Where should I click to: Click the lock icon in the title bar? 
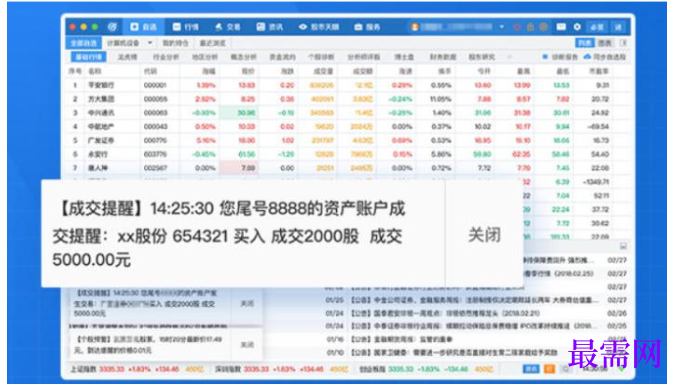tap(530, 27)
